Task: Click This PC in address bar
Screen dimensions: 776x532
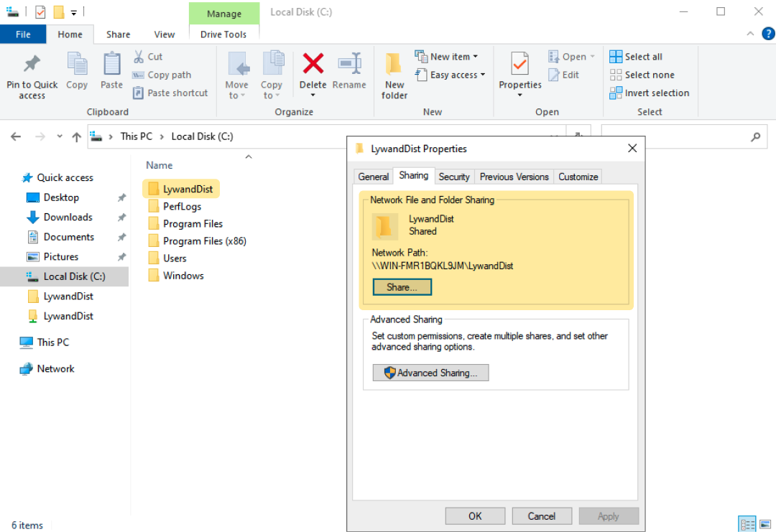Action: pyautogui.click(x=136, y=136)
